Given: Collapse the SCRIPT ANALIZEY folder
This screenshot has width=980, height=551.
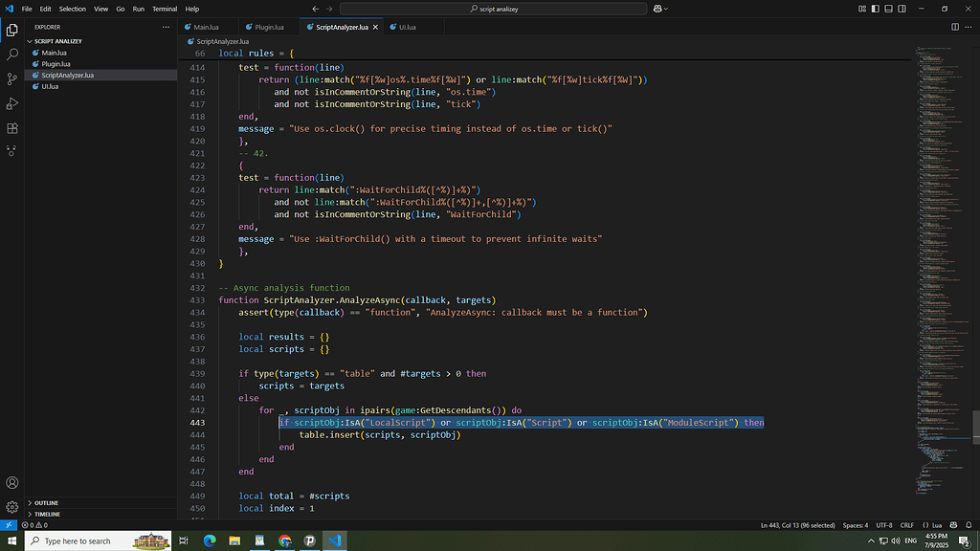Looking at the screenshot, I should (57, 41).
